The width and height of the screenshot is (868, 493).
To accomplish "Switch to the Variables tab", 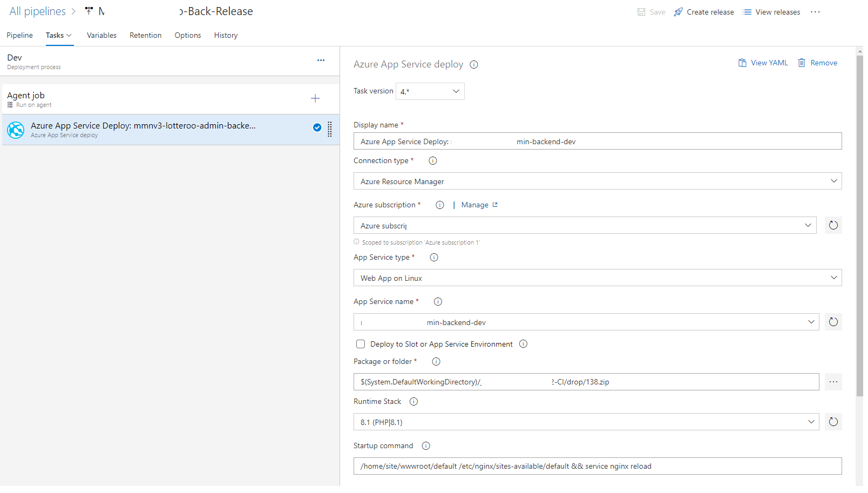I will coord(101,35).
